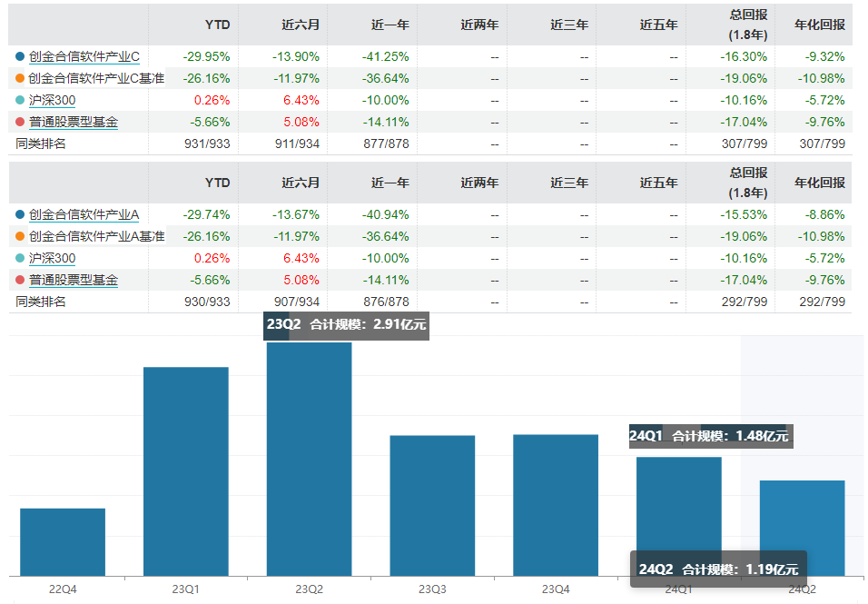Image resolution: width=868 pixels, height=604 pixels.
Task: Click 近一年 header in the second table
Action: coord(390,183)
